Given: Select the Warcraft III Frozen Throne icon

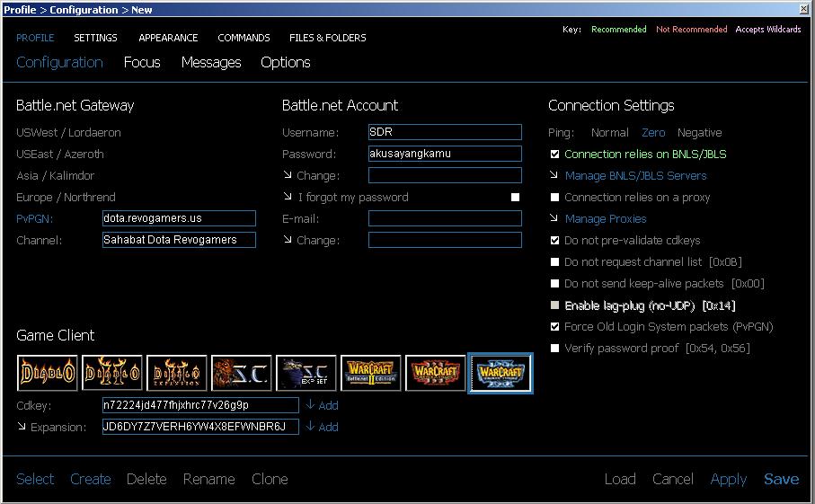Looking at the screenshot, I should (500, 373).
